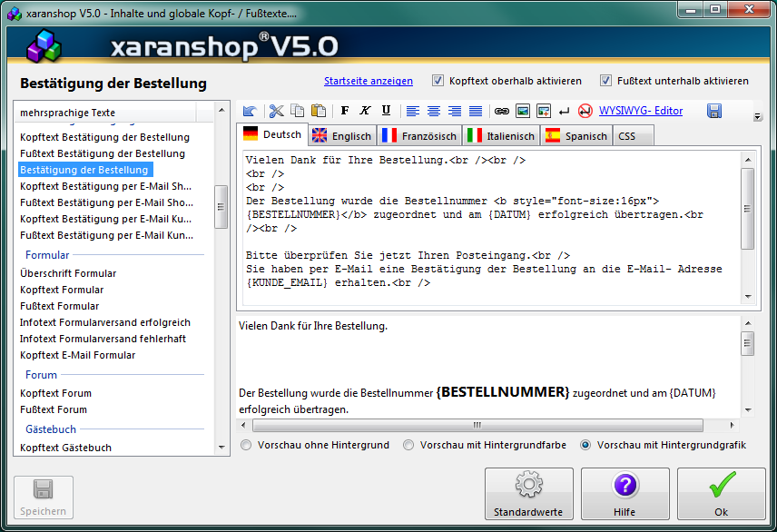Confirm with the Ok button
Screen dimensions: 777x532
721,494
